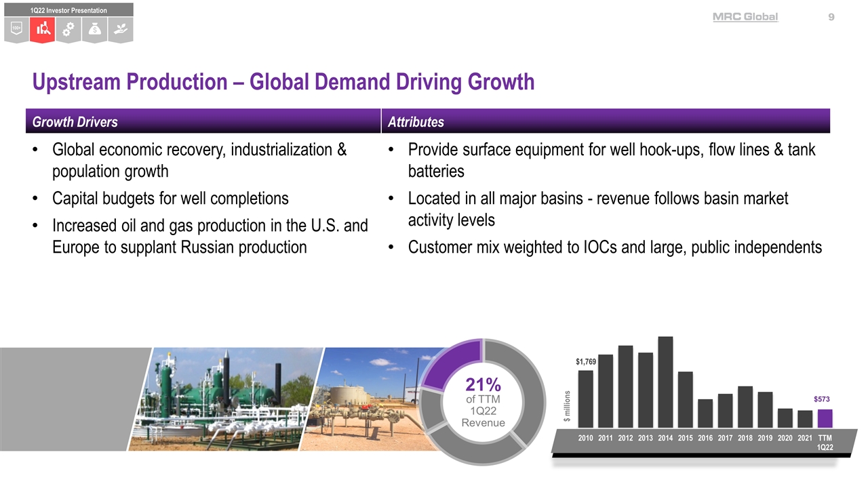Screen dimensions: 868x488
Task: Click Located in all major basins bullet
Action: [x=589, y=209]
